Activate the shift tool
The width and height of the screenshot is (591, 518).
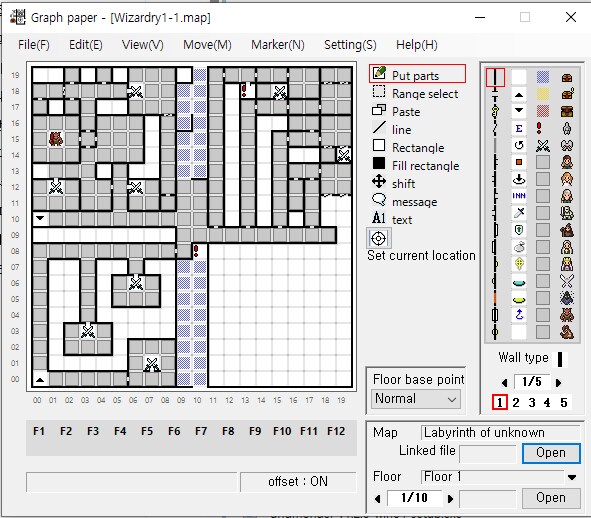pyautogui.click(x=393, y=183)
